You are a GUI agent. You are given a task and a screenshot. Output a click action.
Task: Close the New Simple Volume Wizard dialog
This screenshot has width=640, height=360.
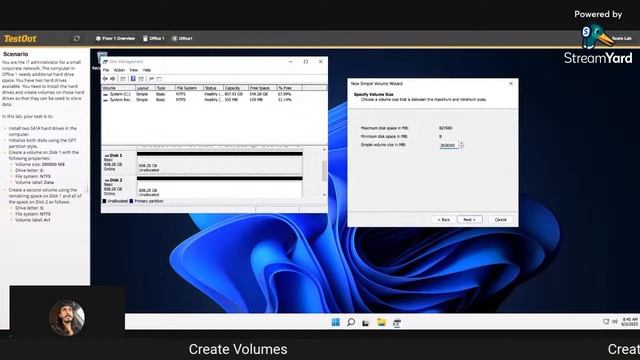tap(511, 83)
